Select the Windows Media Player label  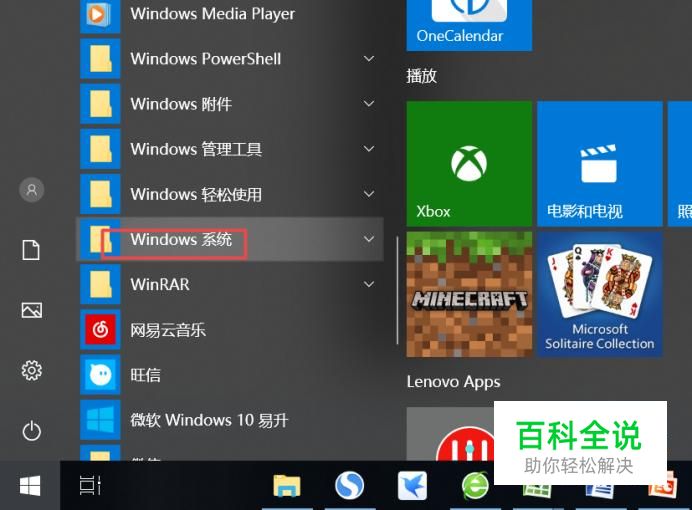pos(213,14)
